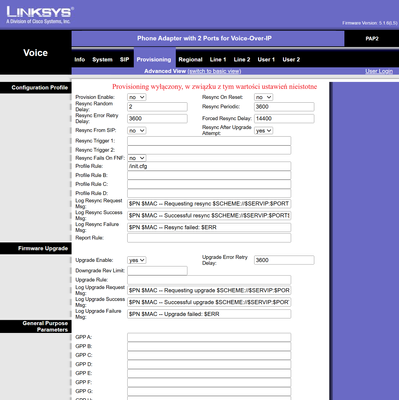Viewport: 399px width, 400px height.
Task: Click the General Purpose Parameters header
Action: point(35,326)
